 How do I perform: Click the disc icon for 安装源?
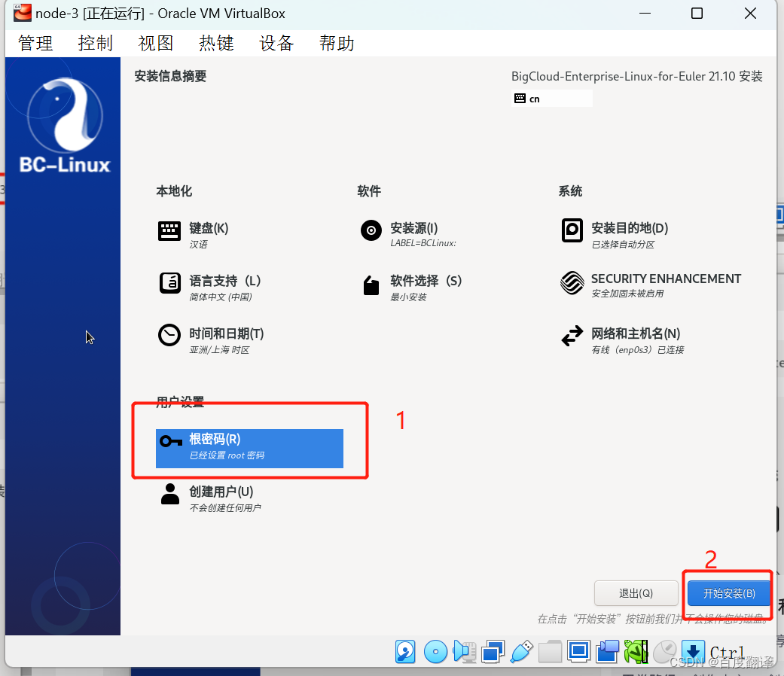(x=371, y=230)
